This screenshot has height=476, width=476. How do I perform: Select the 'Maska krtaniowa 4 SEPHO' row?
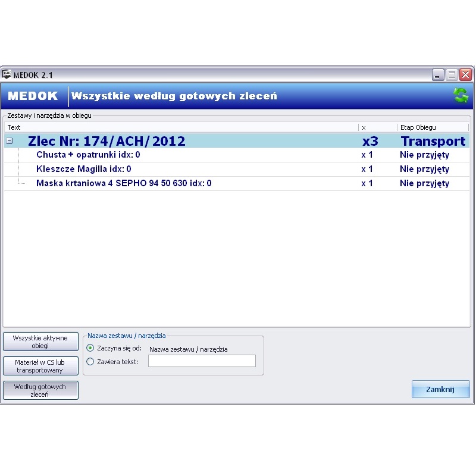tap(124, 183)
